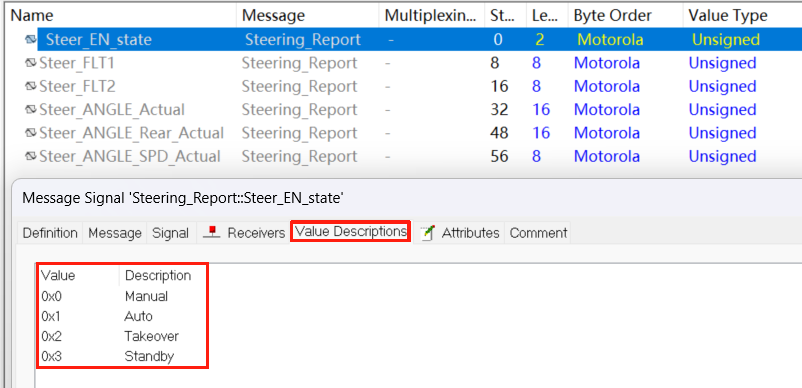802x388 pixels.
Task: Select the 0x2 value entry
Action: 51,336
